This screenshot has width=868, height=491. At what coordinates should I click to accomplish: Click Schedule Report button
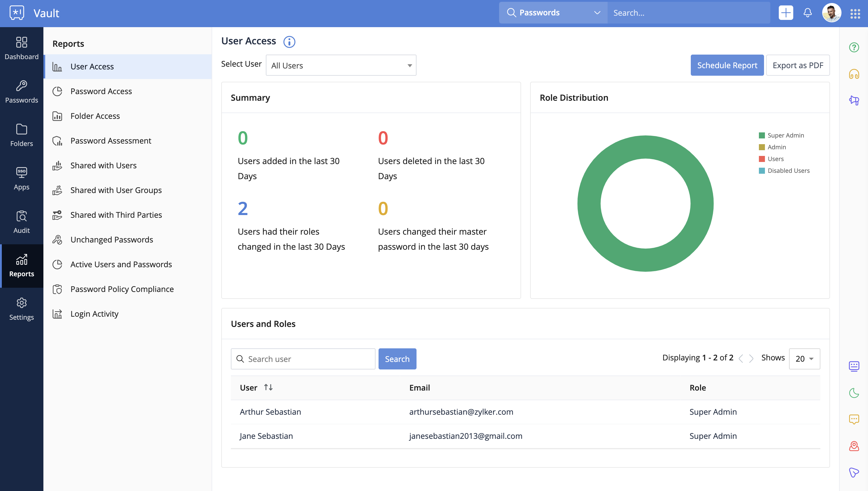727,65
